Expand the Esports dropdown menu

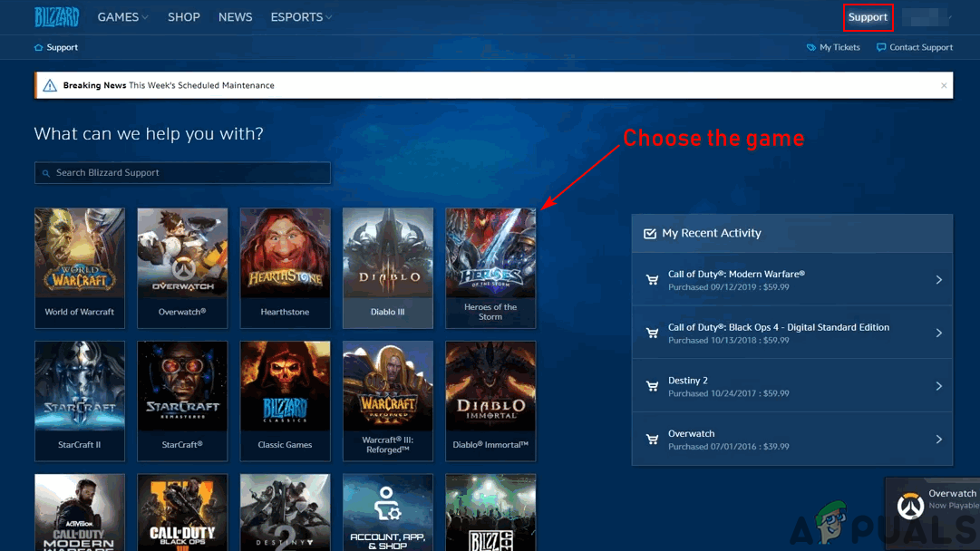point(301,17)
